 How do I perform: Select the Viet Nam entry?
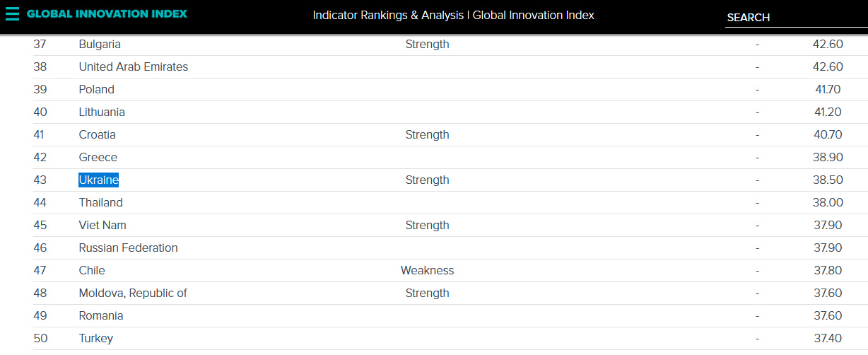pyautogui.click(x=102, y=225)
